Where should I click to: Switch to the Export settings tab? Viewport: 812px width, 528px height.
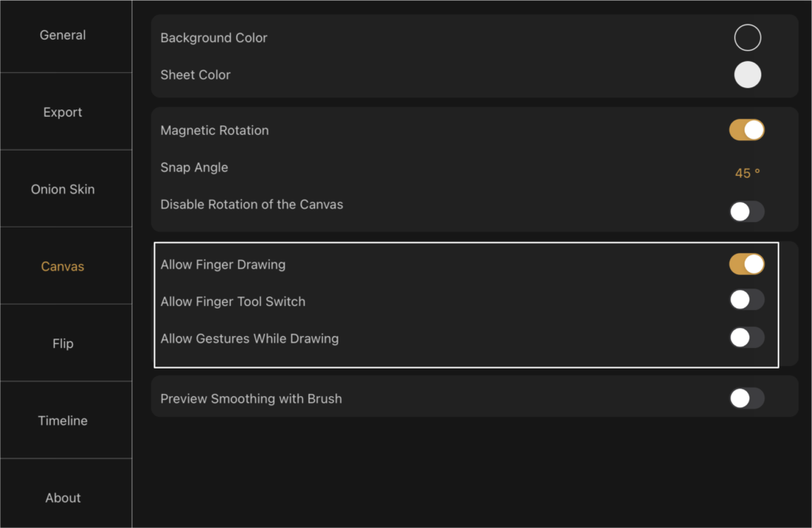pos(63,112)
